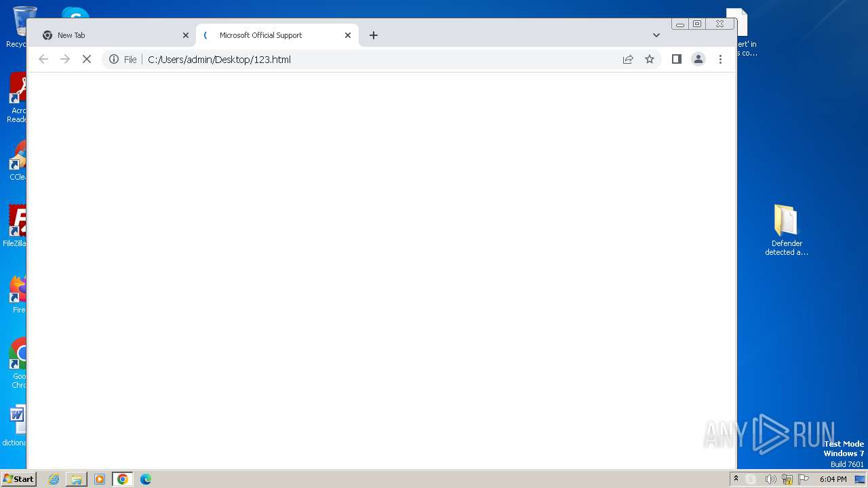Click the address bar URL field
The width and height of the screenshot is (868, 488).
pyautogui.click(x=380, y=60)
